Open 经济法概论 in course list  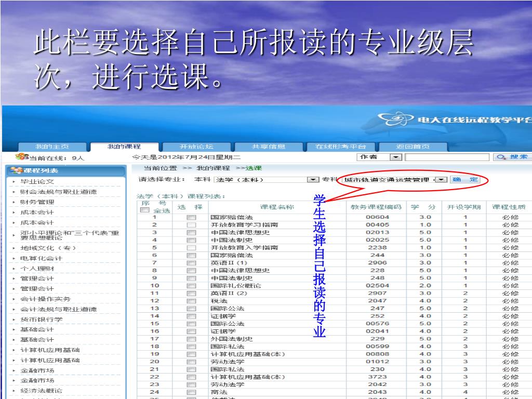(x=42, y=391)
